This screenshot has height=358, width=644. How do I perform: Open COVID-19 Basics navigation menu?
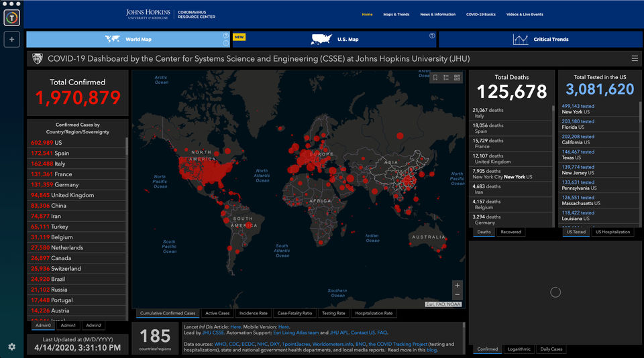pyautogui.click(x=481, y=14)
